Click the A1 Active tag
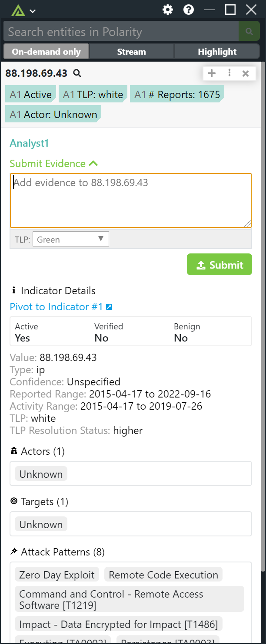Viewport: 266px width, 644px height. click(31, 94)
